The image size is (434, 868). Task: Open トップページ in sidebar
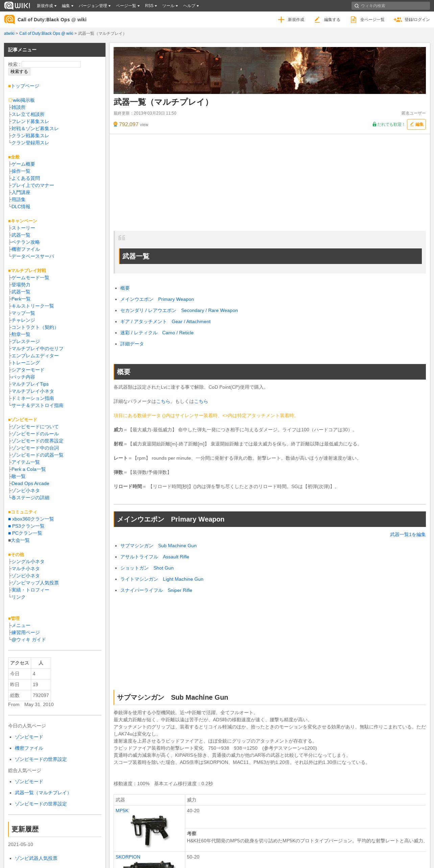pyautogui.click(x=25, y=86)
